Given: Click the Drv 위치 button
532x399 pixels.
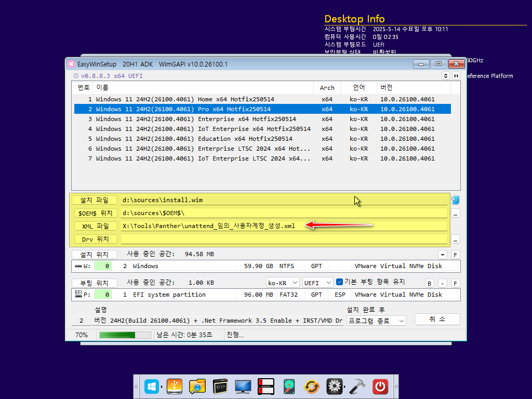Looking at the screenshot, I should pos(95,239).
